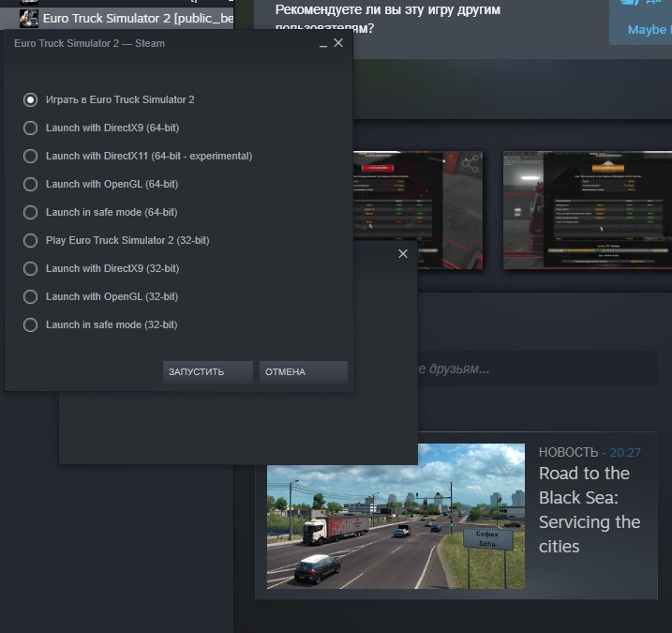
Task: Close the secondary dialog behind launch options
Action: pyautogui.click(x=403, y=253)
